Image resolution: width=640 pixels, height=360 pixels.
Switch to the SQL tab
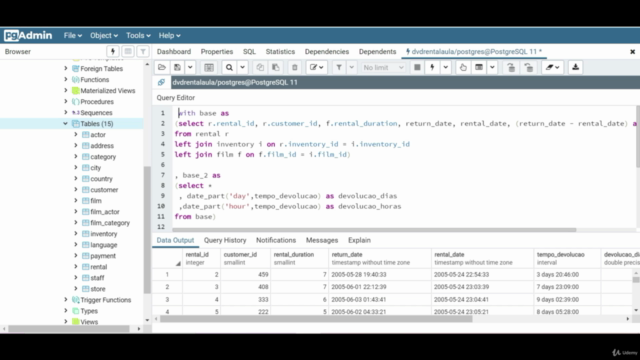[x=249, y=52]
